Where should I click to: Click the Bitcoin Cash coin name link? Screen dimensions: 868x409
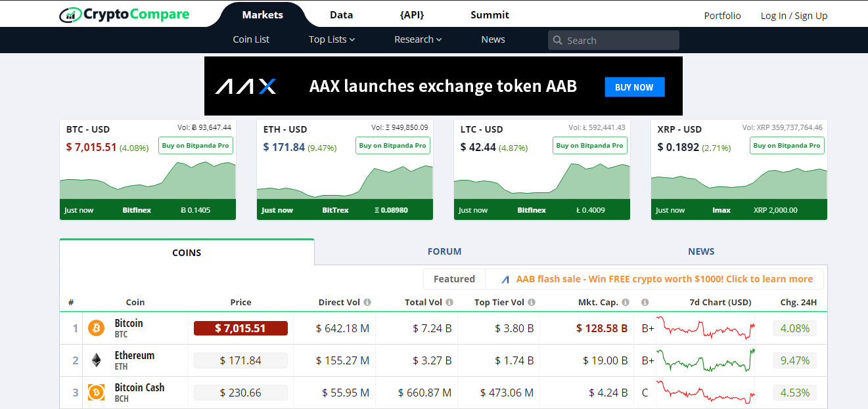click(x=139, y=387)
